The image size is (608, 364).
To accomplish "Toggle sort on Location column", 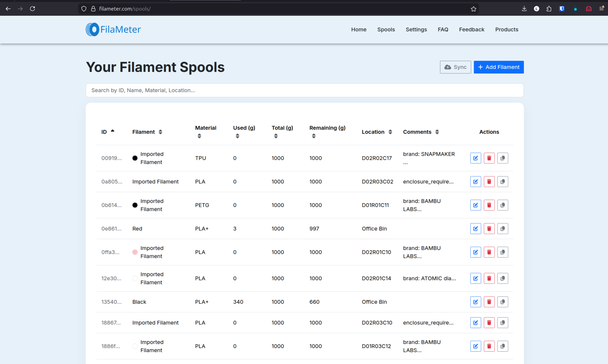I will pos(390,132).
